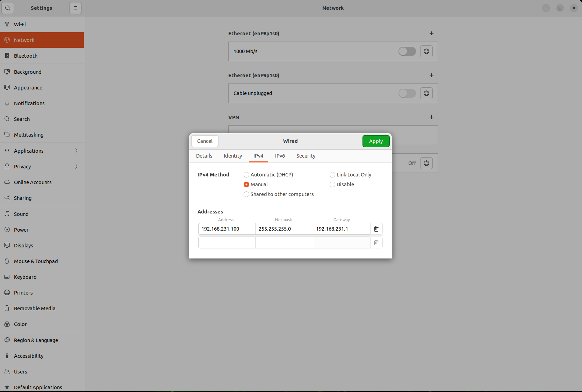Add a new VPN connection
Viewport: 582px width, 392px height.
pos(431,117)
